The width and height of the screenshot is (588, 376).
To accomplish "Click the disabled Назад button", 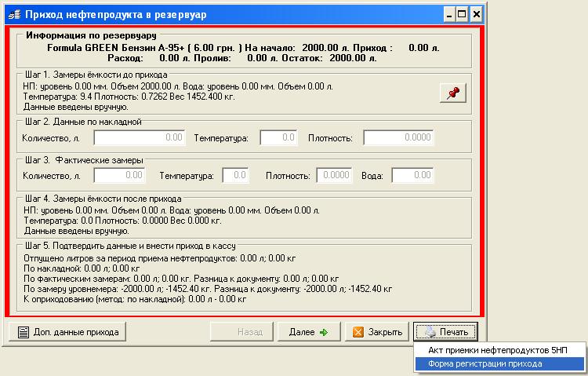I will (x=241, y=332).
